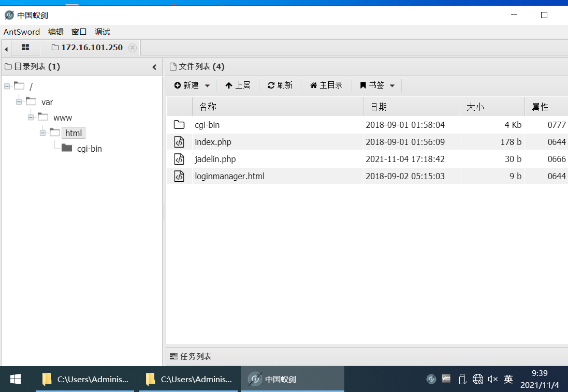This screenshot has width=568, height=392.
Task: Click the 书签 bookmark button
Action: [x=372, y=85]
